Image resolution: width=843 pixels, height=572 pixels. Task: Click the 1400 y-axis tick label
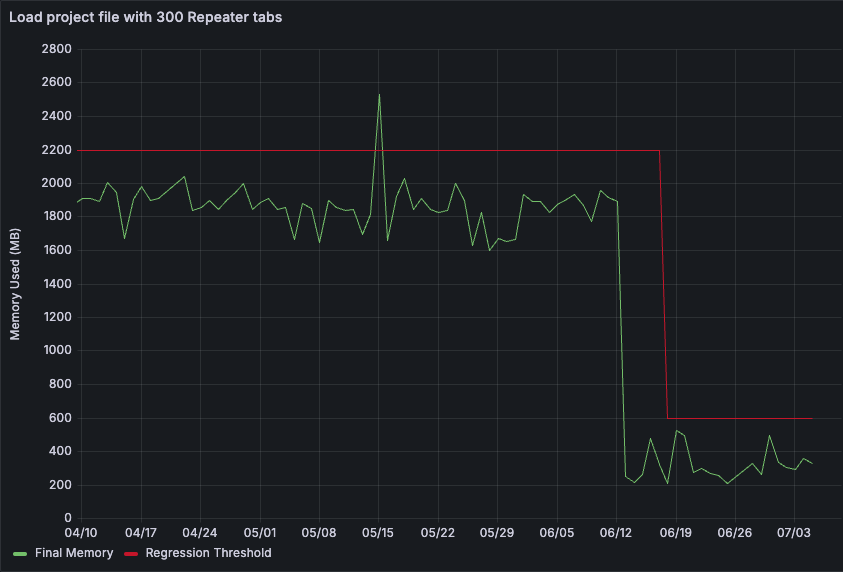56,284
